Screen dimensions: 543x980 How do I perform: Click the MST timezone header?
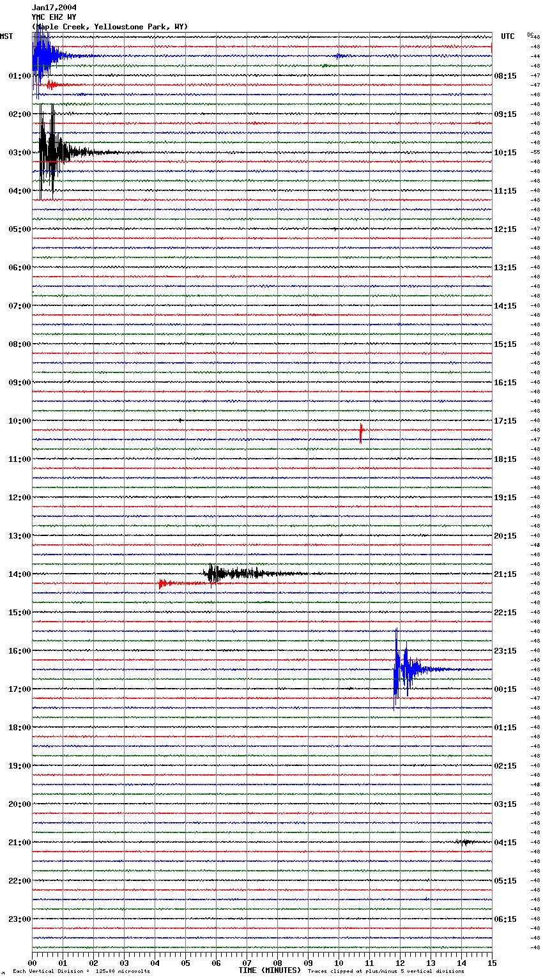[6, 36]
